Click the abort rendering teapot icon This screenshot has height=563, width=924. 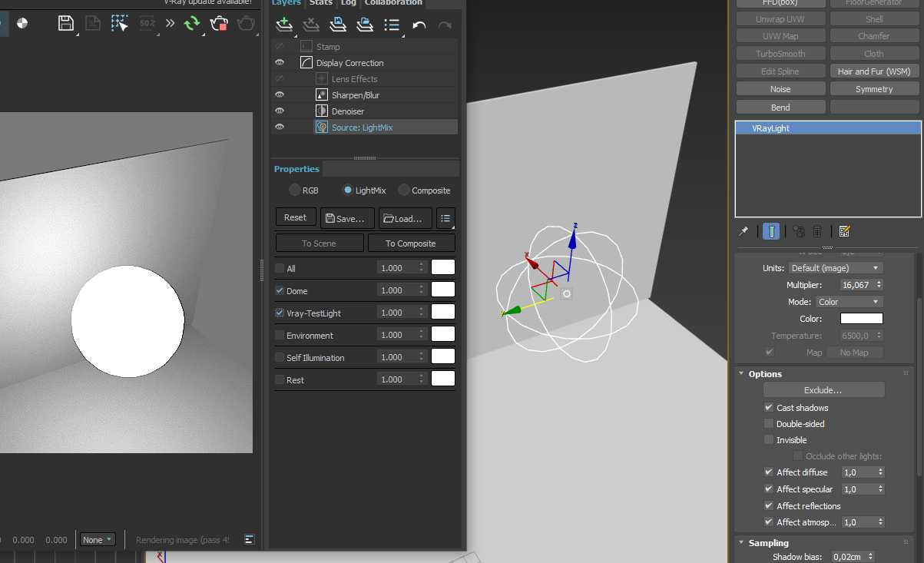pos(219,23)
